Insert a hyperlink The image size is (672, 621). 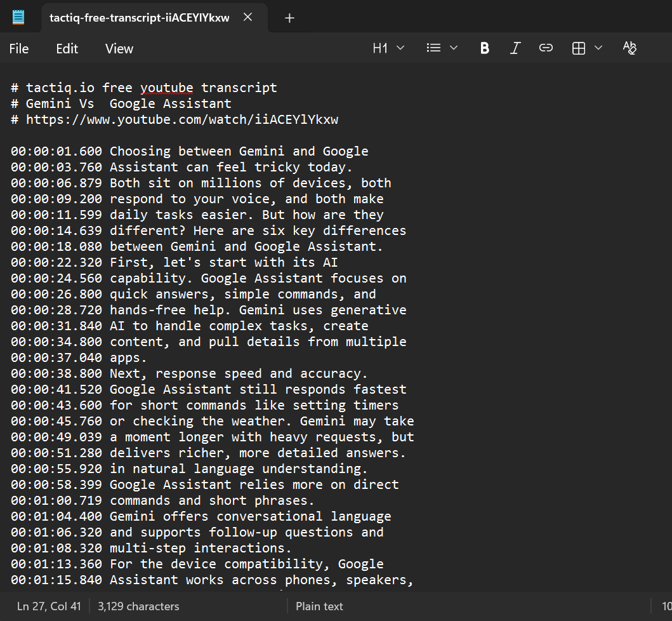tap(546, 48)
